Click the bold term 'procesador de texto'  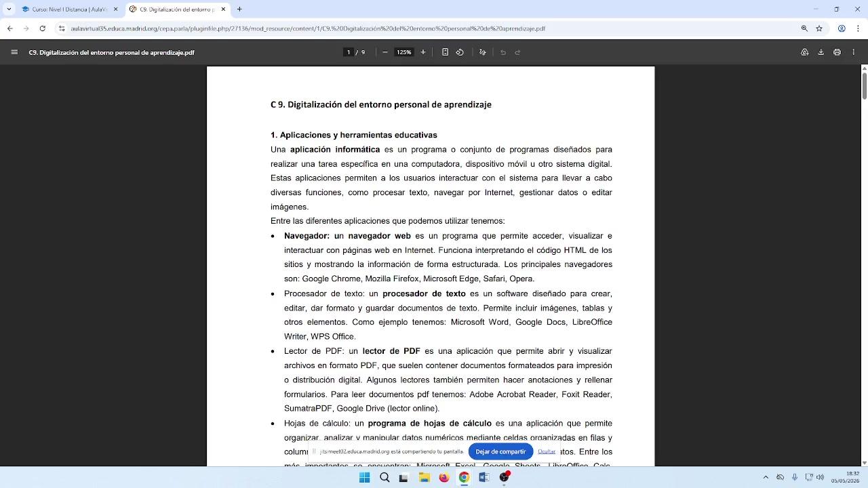coord(424,293)
